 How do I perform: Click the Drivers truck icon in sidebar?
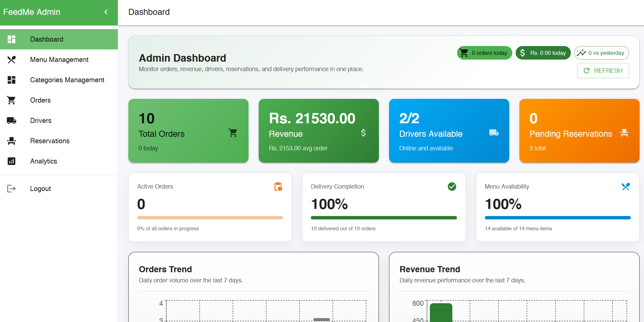pyautogui.click(x=12, y=121)
